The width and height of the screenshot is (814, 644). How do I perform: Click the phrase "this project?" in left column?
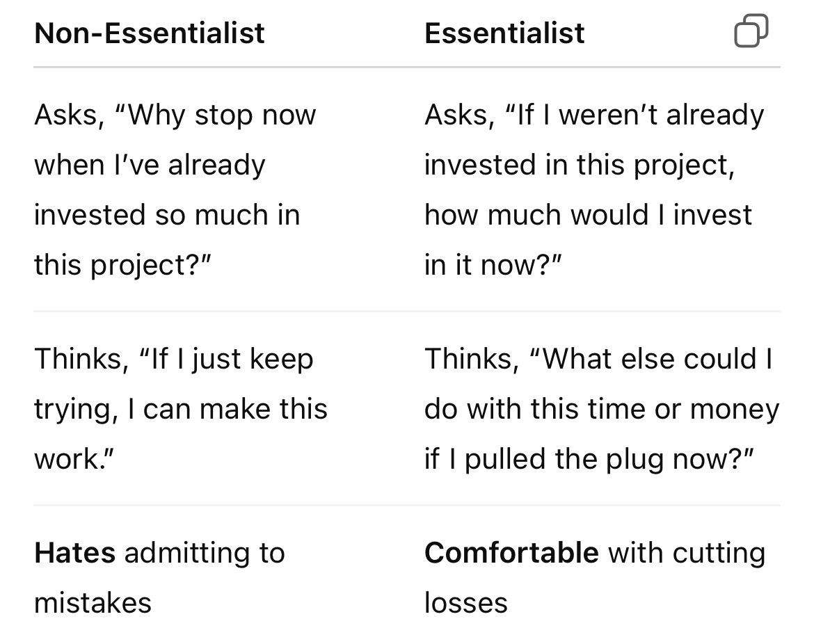click(122, 266)
